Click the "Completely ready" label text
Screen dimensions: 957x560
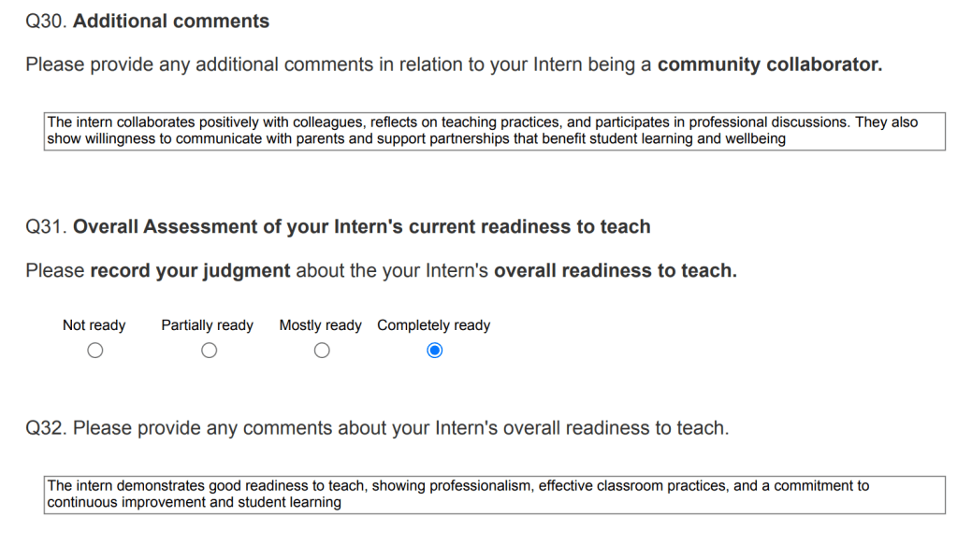(x=433, y=325)
